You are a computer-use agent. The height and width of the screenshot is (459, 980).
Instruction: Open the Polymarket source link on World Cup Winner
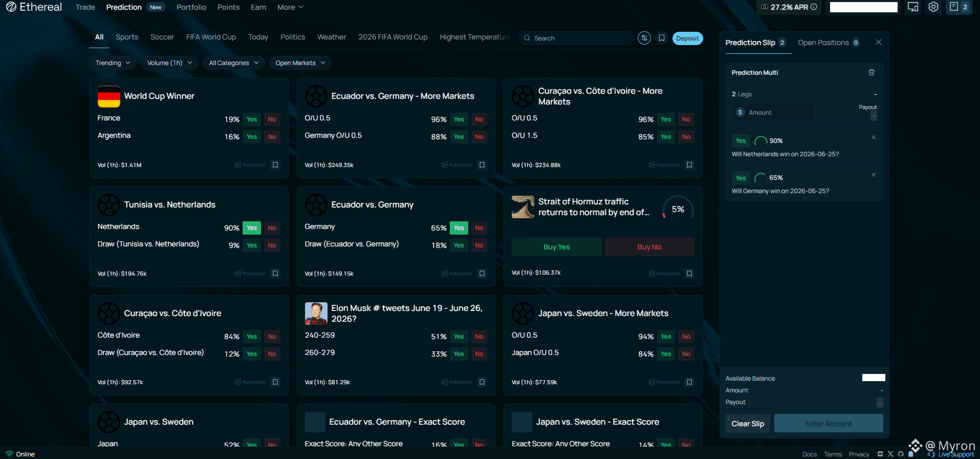(x=250, y=165)
